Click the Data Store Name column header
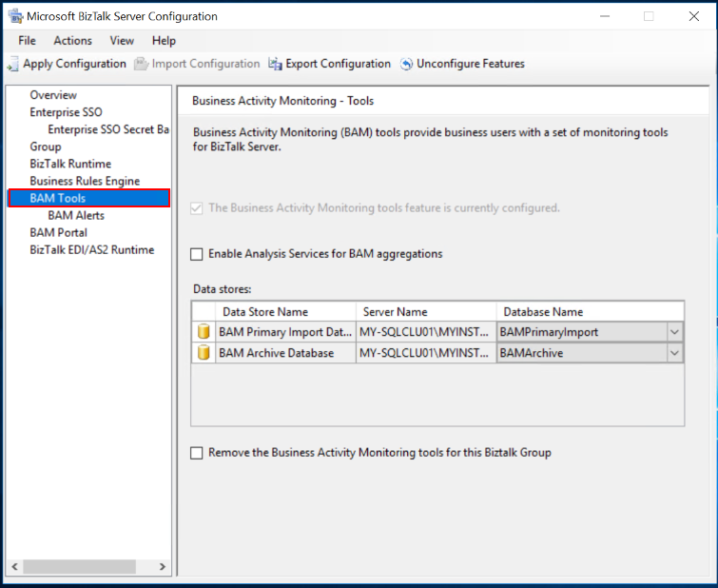Viewport: 718px width, 588px height. [x=285, y=312]
